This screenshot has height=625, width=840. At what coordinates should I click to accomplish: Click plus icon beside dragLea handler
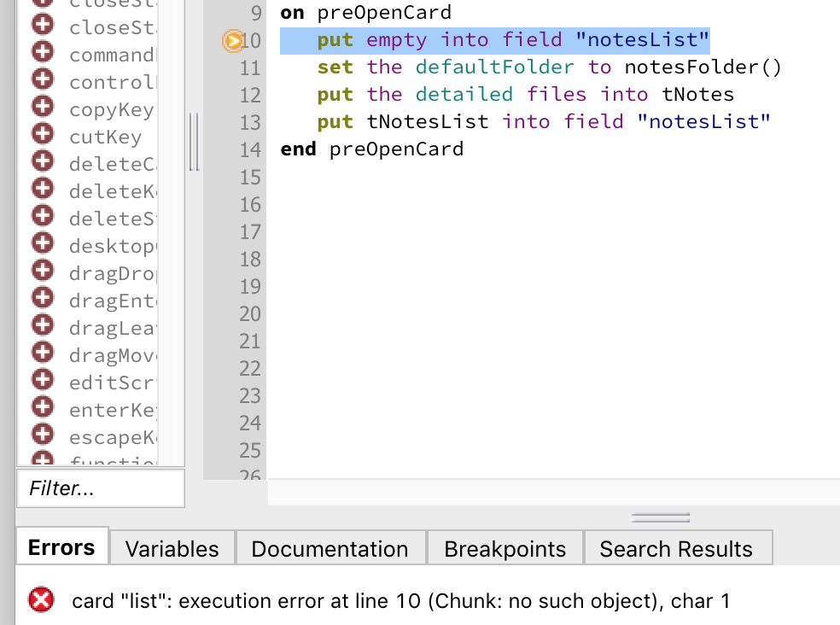point(43,325)
